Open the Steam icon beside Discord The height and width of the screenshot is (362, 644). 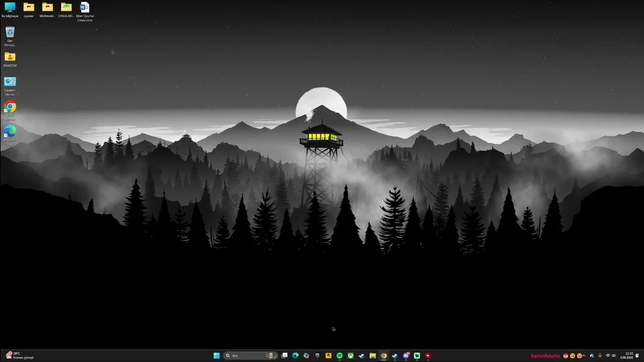394,355
